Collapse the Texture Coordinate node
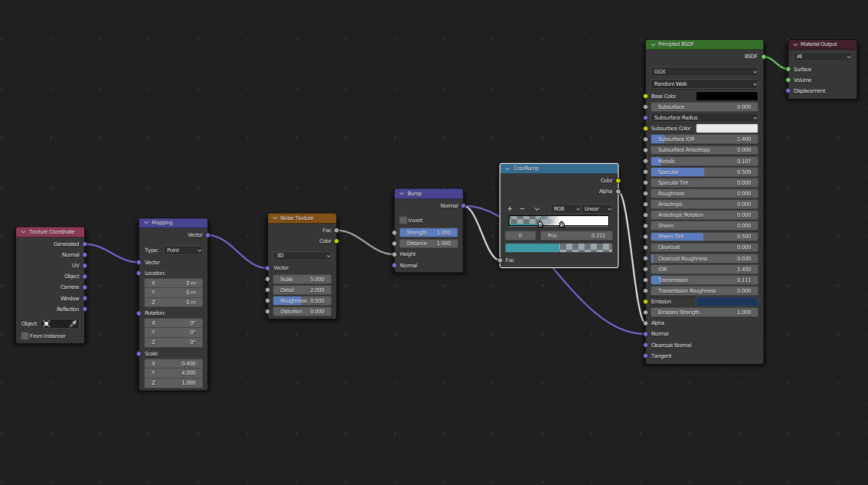868x485 pixels. coord(23,232)
